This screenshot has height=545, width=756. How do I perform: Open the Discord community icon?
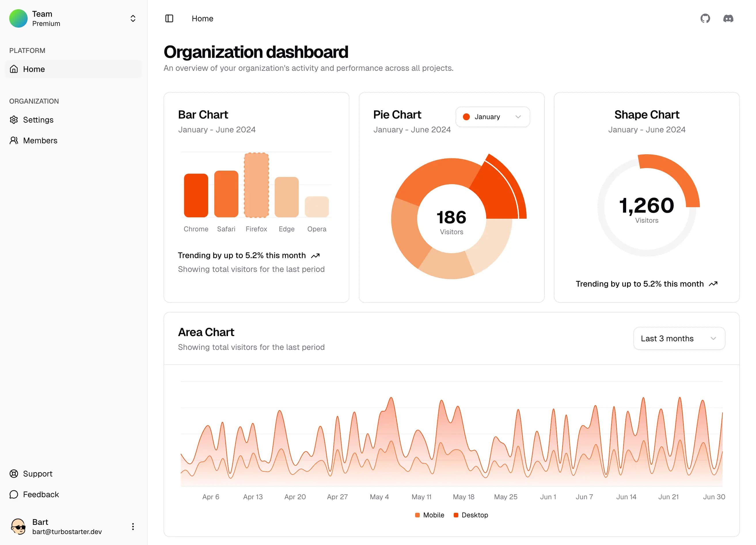(x=729, y=19)
